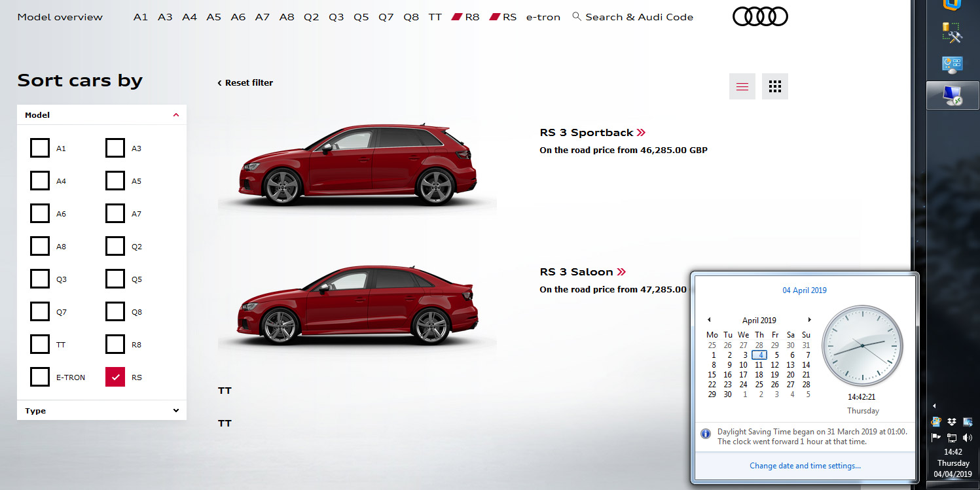The image size is (980, 490).
Task: Select day 30 in the April calendar
Action: tap(728, 394)
